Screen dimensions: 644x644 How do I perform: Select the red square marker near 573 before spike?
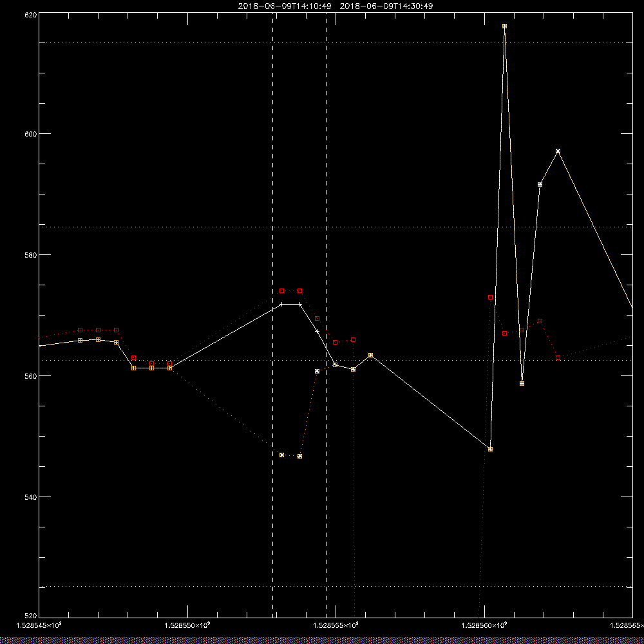pos(490,297)
